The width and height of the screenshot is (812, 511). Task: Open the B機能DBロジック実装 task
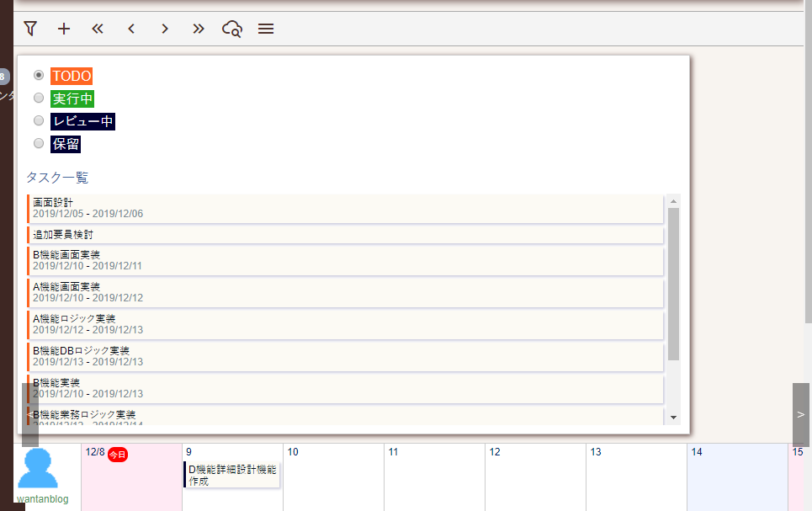pyautogui.click(x=345, y=357)
